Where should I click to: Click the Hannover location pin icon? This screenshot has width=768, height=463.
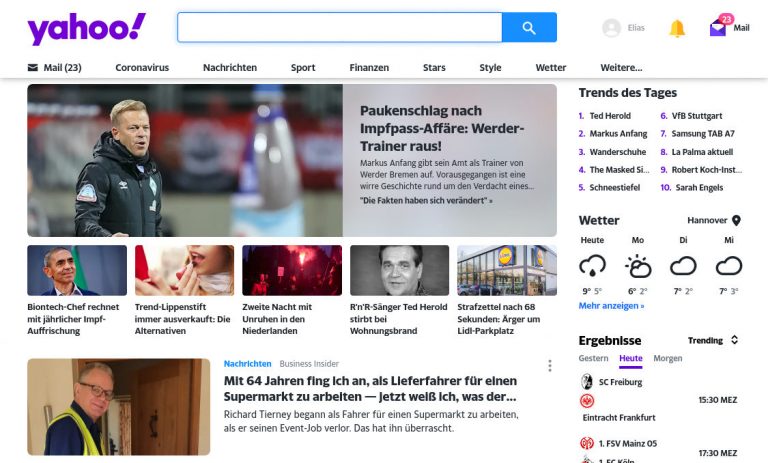click(736, 220)
